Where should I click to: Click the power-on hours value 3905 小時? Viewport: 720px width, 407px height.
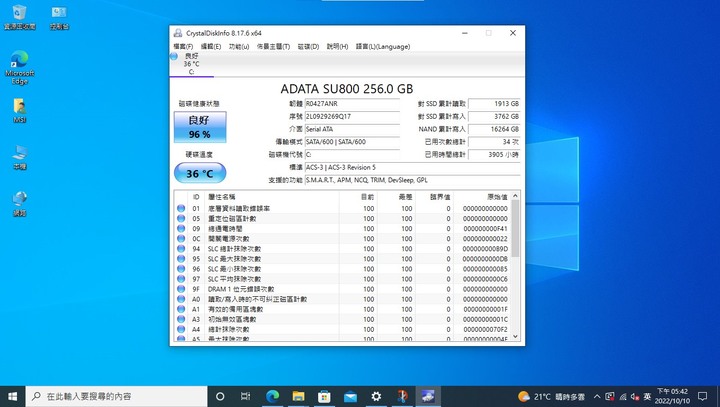click(x=494, y=155)
